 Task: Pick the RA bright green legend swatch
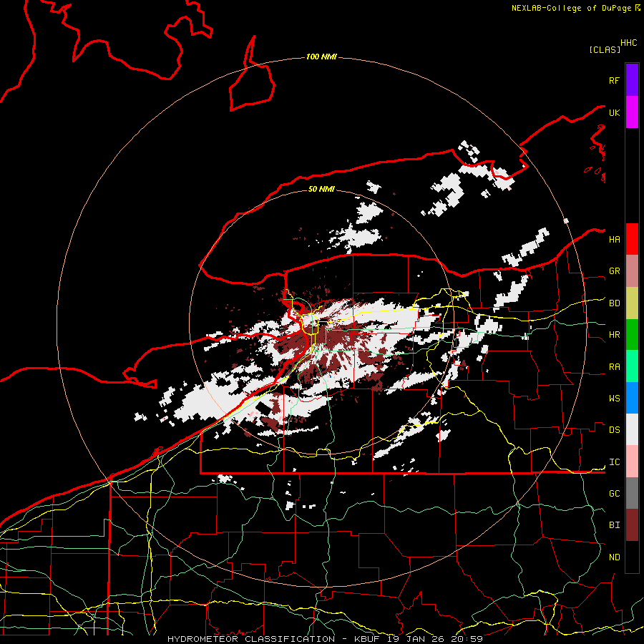tap(632, 366)
